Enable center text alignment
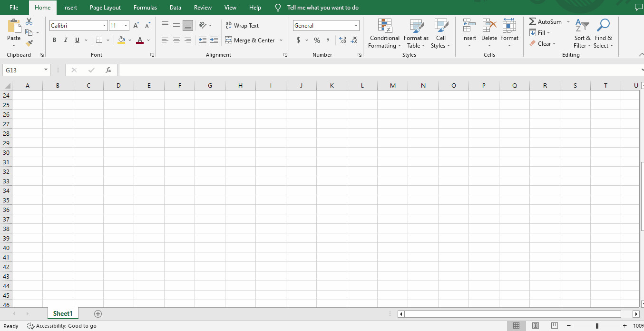 click(176, 40)
